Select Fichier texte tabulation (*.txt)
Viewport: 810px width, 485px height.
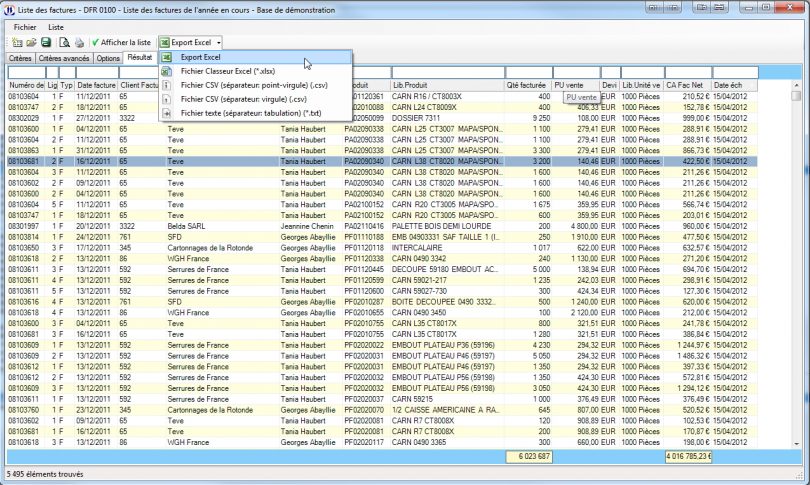256,113
